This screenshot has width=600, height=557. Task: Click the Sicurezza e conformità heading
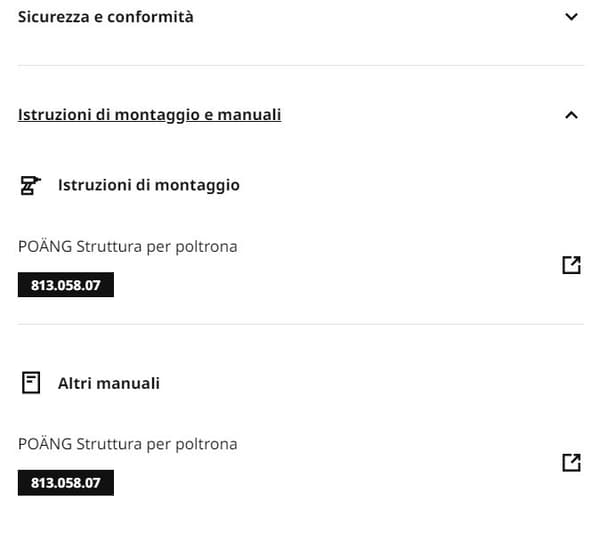click(106, 17)
